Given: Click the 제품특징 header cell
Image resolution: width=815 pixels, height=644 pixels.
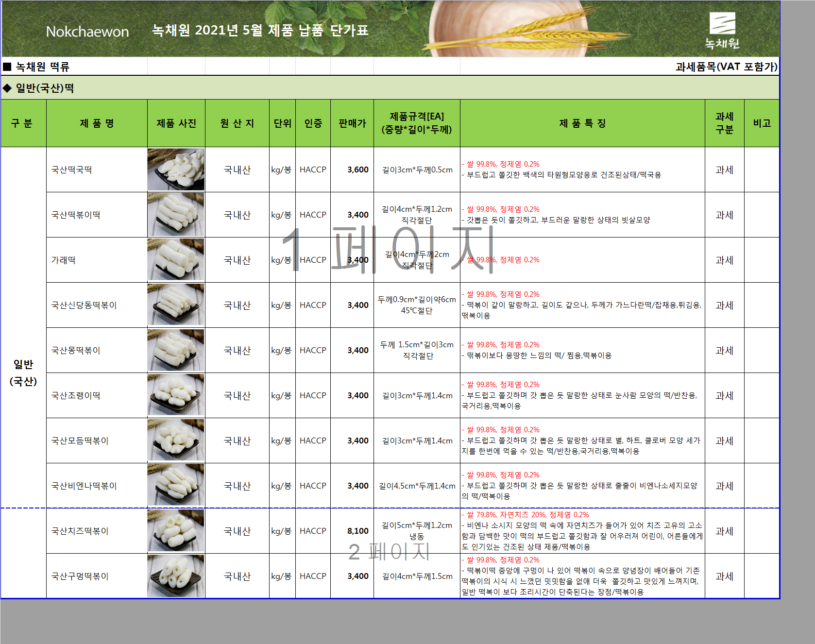Looking at the screenshot, I should (582, 123).
